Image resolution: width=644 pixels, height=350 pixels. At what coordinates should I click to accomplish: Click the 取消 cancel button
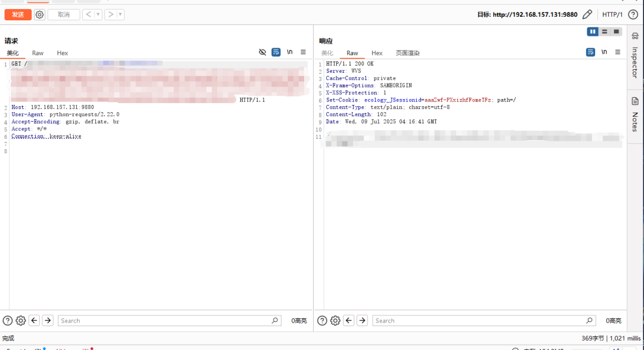64,15
